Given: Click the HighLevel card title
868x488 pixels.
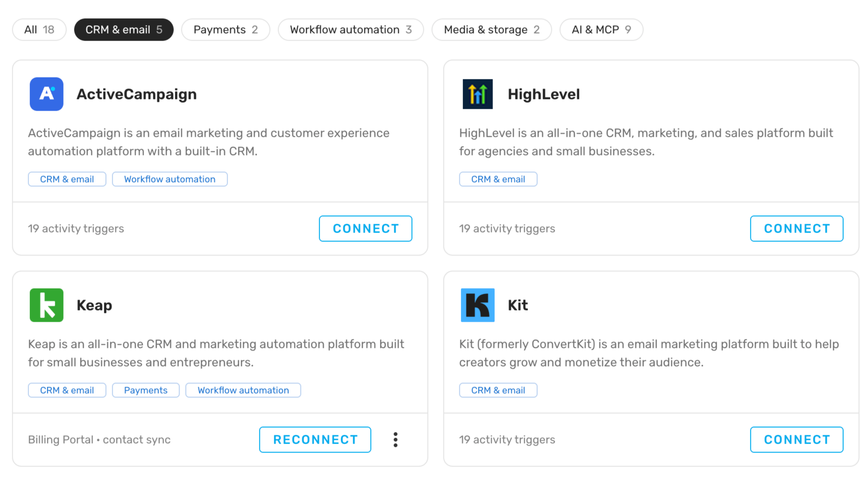Looking at the screenshot, I should coord(544,94).
